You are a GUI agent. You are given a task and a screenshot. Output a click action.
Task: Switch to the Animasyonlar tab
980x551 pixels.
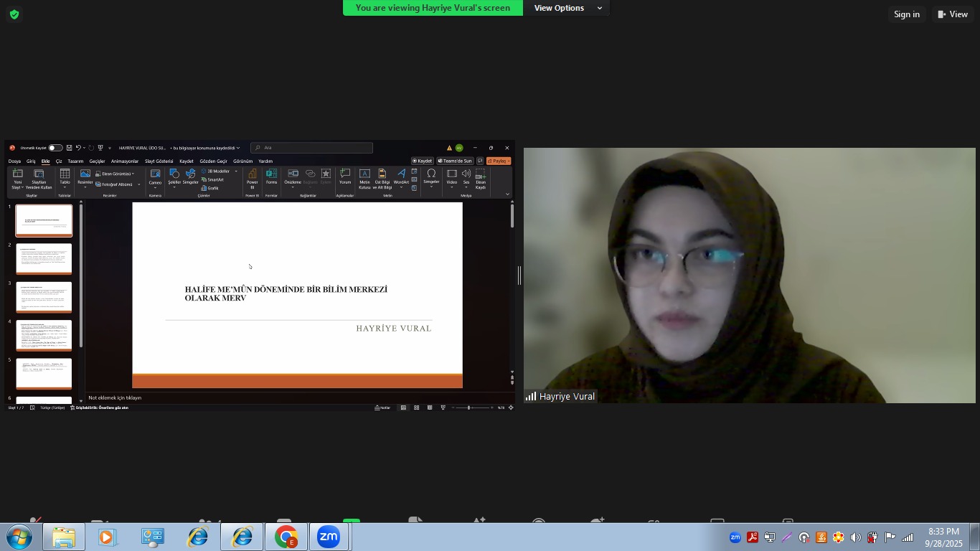[124, 161]
